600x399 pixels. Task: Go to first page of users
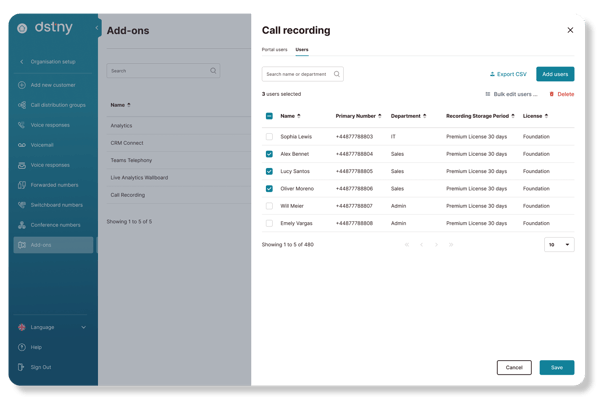pyautogui.click(x=407, y=244)
